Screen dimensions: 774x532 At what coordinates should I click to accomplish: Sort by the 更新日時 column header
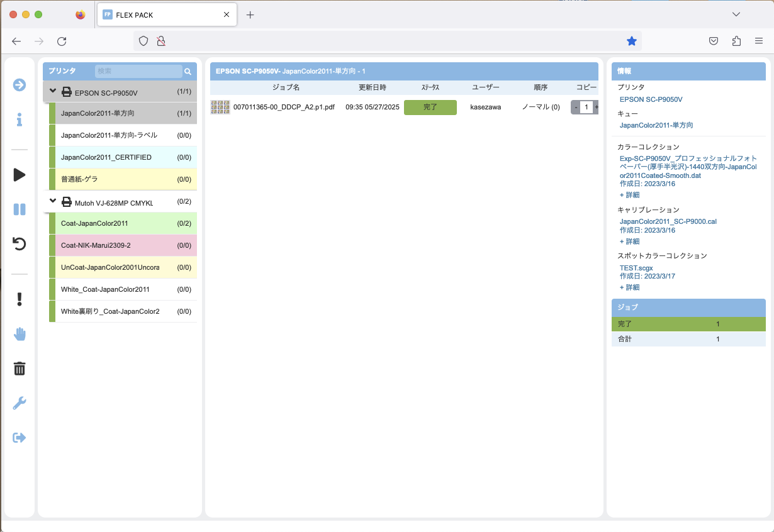coord(373,87)
